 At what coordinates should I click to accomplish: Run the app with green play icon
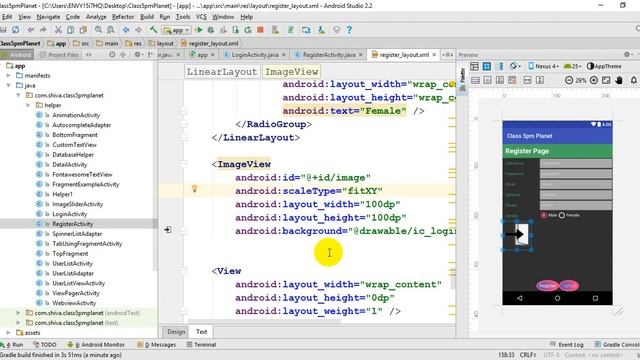[x=199, y=30]
